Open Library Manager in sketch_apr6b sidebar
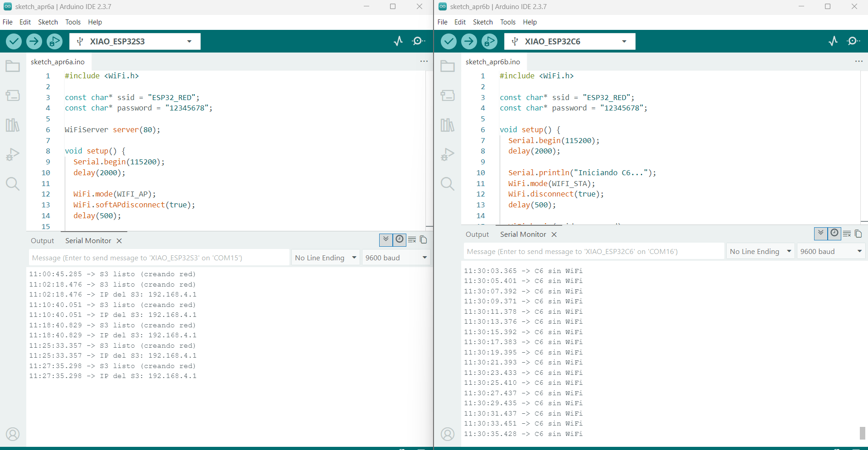The height and width of the screenshot is (450, 868). pyautogui.click(x=448, y=125)
